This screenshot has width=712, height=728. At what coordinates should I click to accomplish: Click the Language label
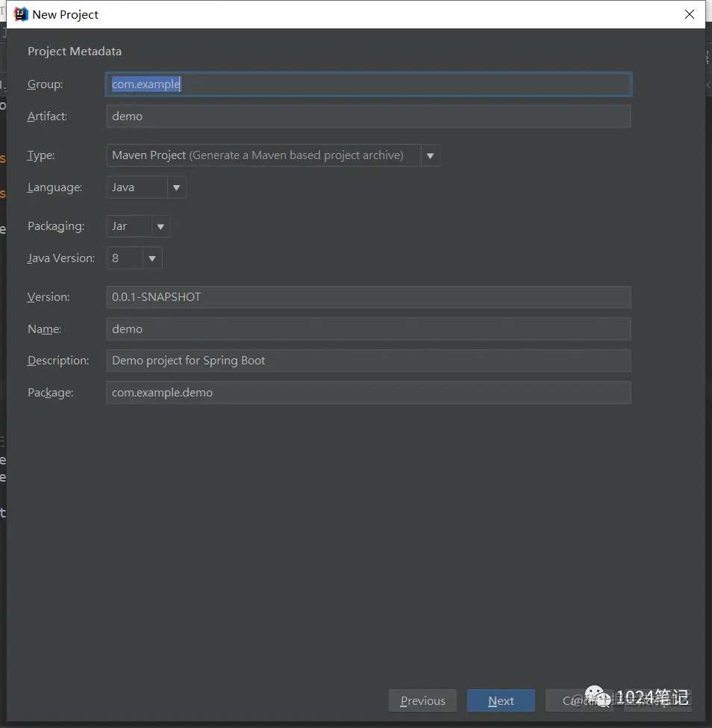pyautogui.click(x=54, y=187)
